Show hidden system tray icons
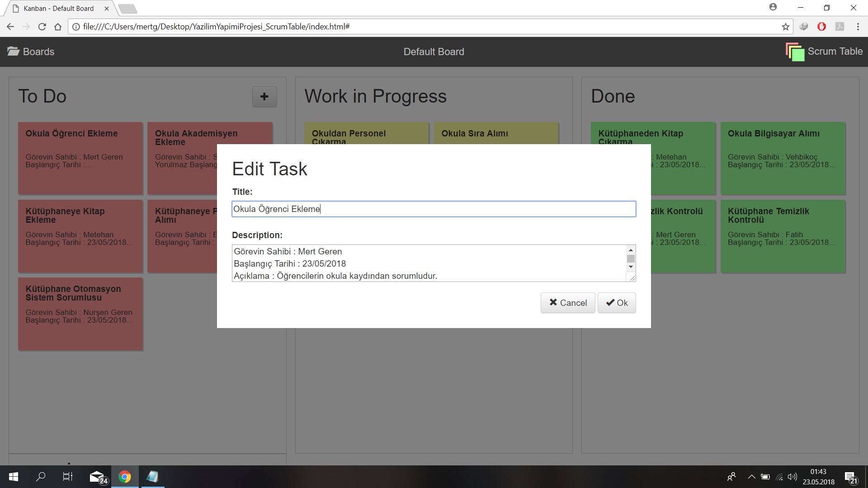 pos(751,477)
